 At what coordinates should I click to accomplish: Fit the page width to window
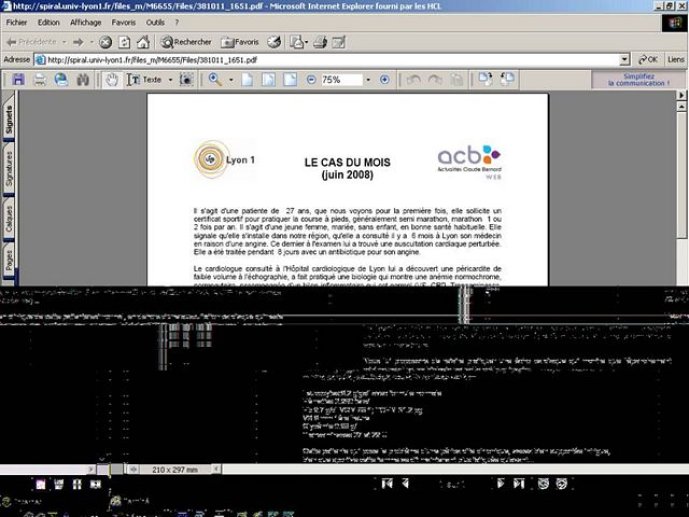point(290,80)
